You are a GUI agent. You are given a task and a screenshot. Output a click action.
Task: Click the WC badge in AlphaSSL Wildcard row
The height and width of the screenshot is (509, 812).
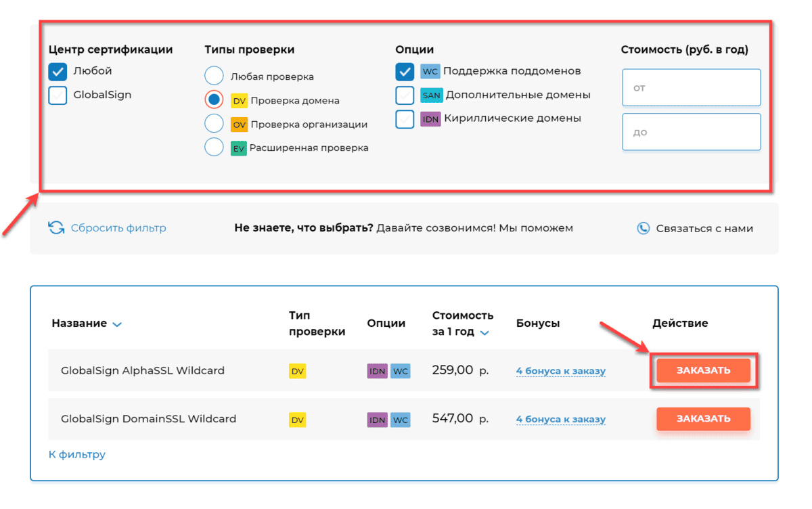tap(401, 371)
